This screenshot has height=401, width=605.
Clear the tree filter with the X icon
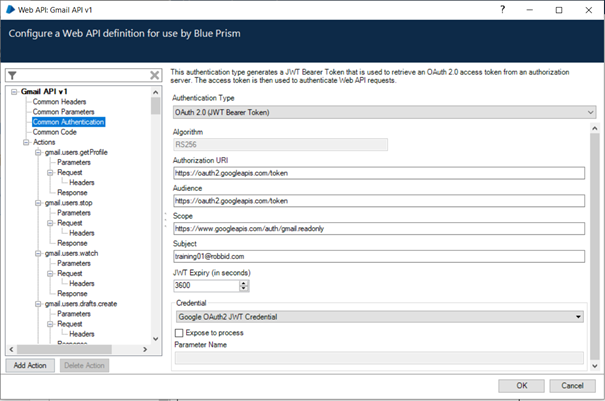click(x=155, y=75)
